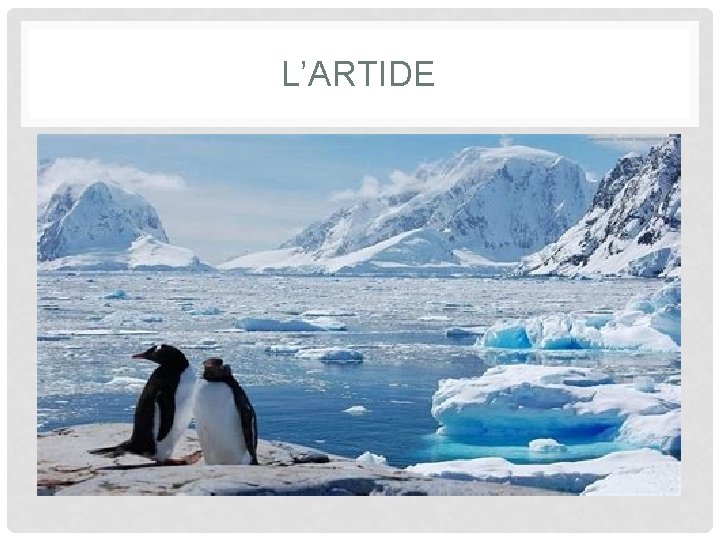Screen dimensions: 720x540
Task: Click the snow patch at bottom right corner
Action: pyautogui.click(x=634, y=480)
